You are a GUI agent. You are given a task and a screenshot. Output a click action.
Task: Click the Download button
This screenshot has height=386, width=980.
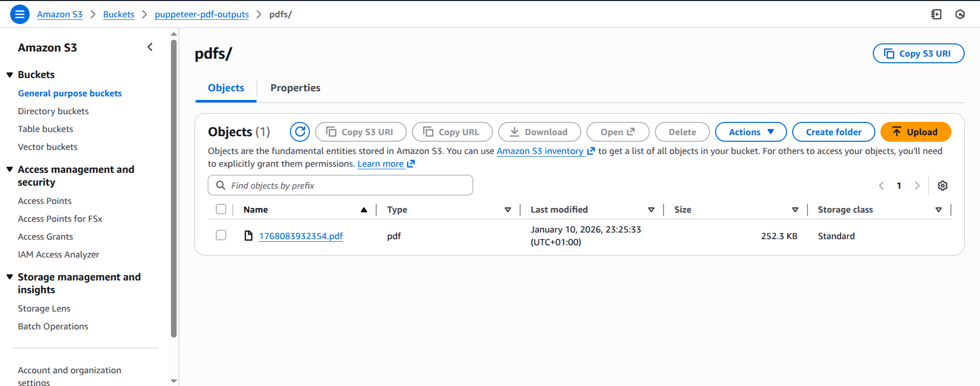(x=540, y=132)
